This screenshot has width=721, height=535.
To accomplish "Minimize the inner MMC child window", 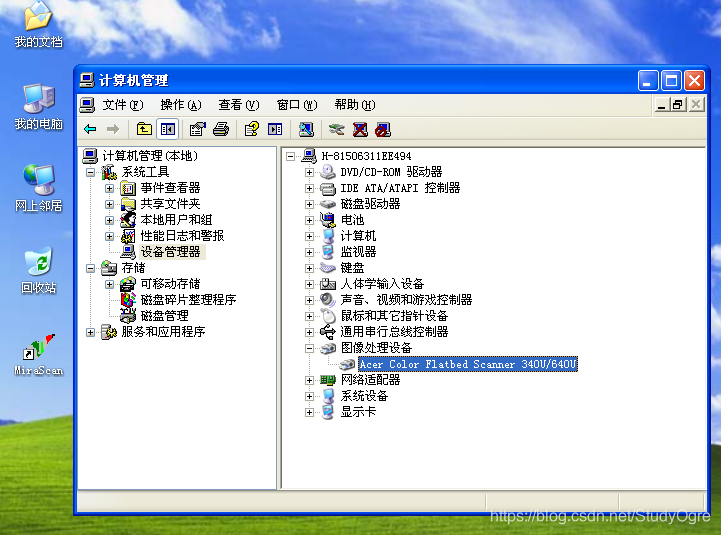I will pos(662,104).
